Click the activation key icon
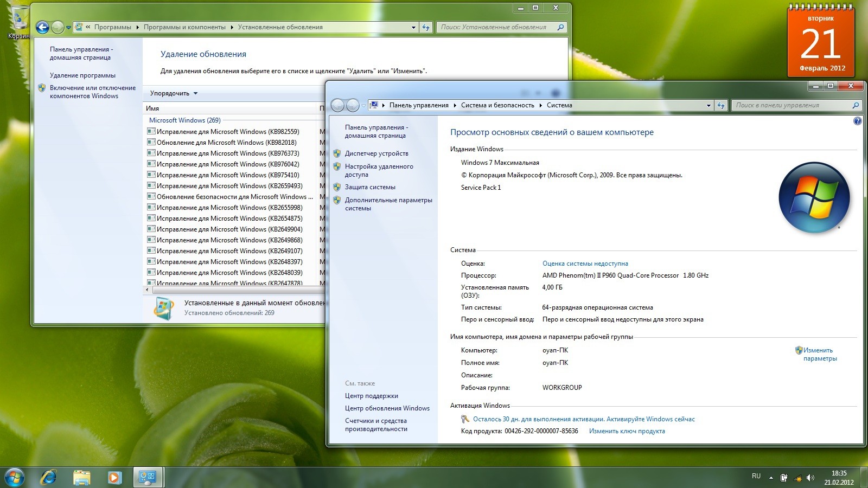The width and height of the screenshot is (868, 488). (465, 419)
